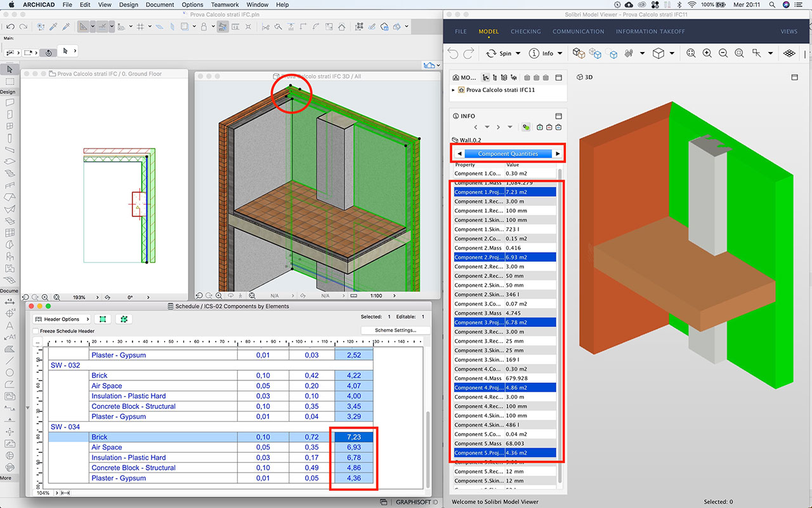Open the Spin tool dropdown arrow
812x508 pixels.
click(518, 53)
